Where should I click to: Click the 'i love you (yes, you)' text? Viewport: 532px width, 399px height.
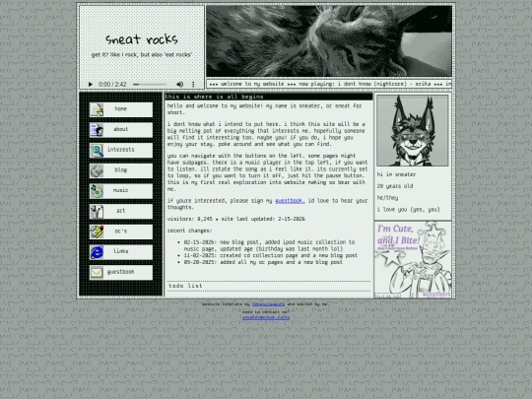(408, 210)
